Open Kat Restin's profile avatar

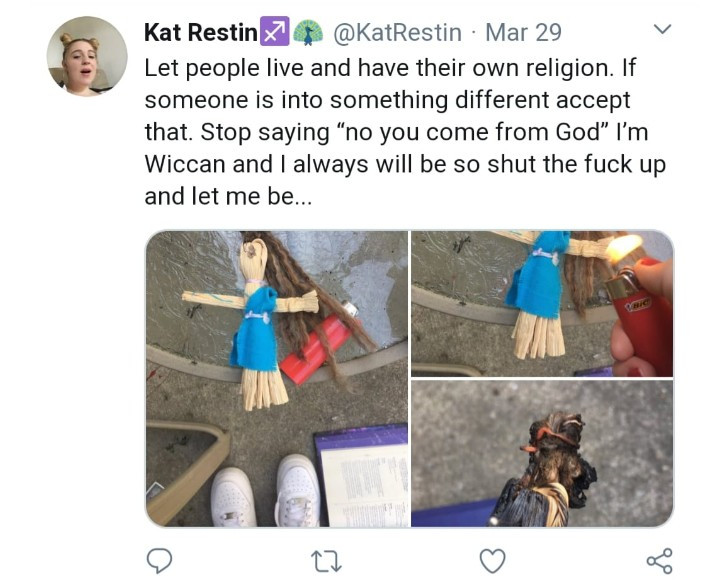click(x=87, y=56)
